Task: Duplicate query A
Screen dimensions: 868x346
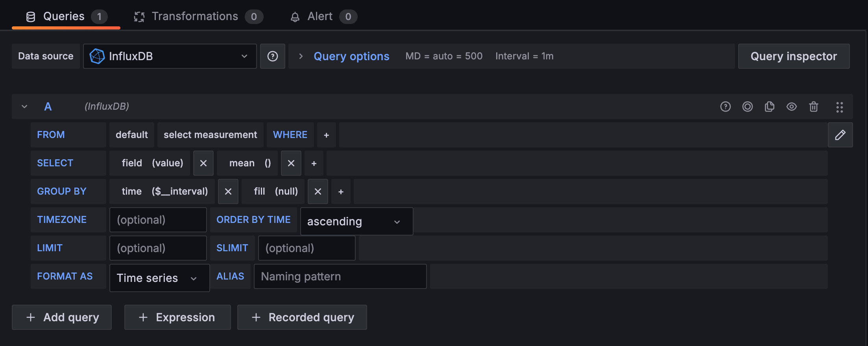Action: tap(769, 107)
